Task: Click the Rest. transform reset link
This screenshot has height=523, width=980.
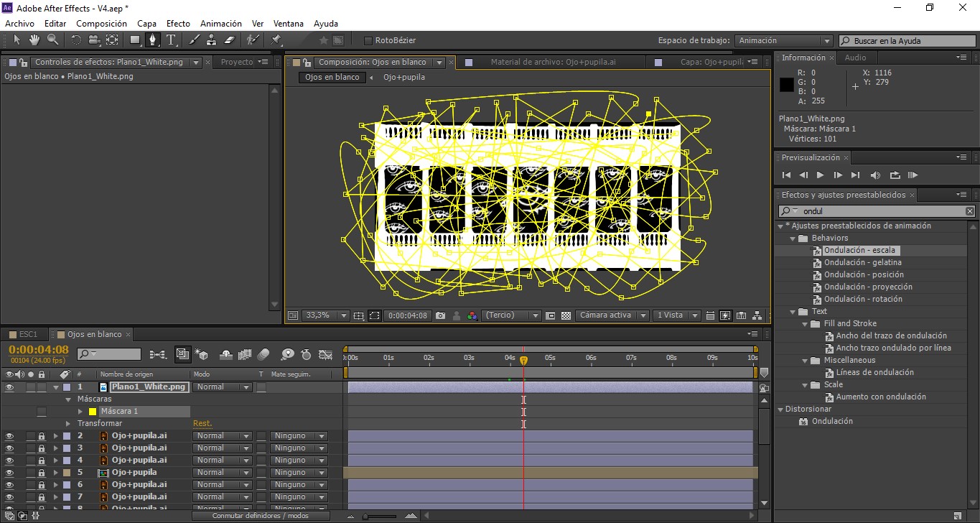Action: pos(202,424)
